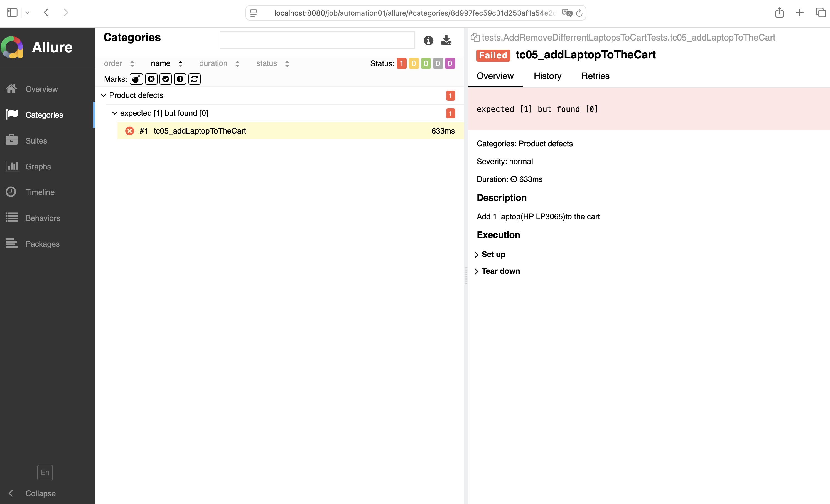Open Graphs from the Allure sidebar

(x=38, y=166)
